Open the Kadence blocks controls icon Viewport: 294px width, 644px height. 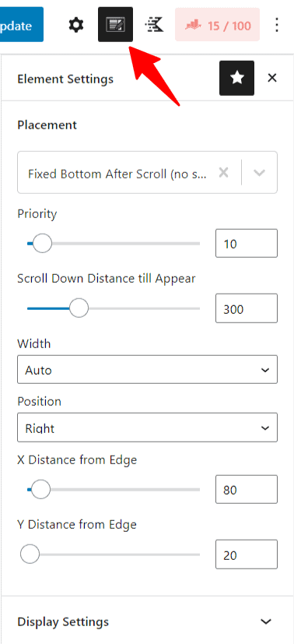click(x=154, y=26)
